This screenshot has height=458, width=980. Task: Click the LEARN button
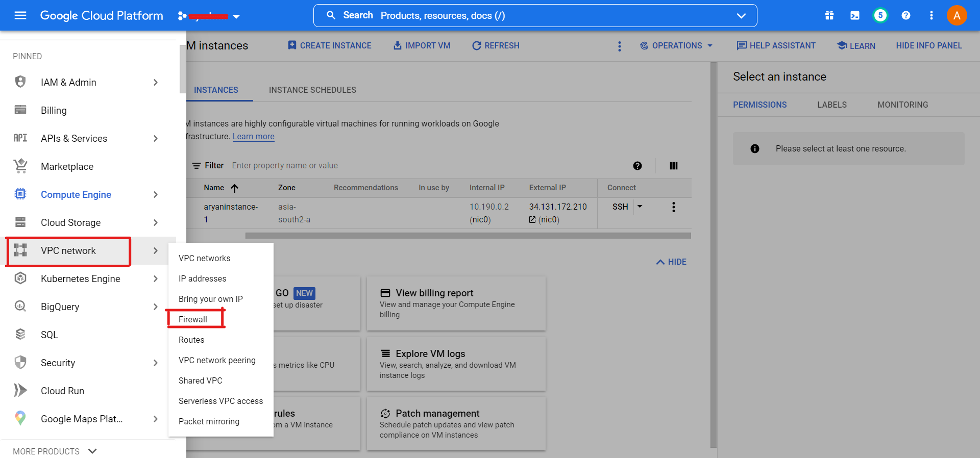click(856, 45)
